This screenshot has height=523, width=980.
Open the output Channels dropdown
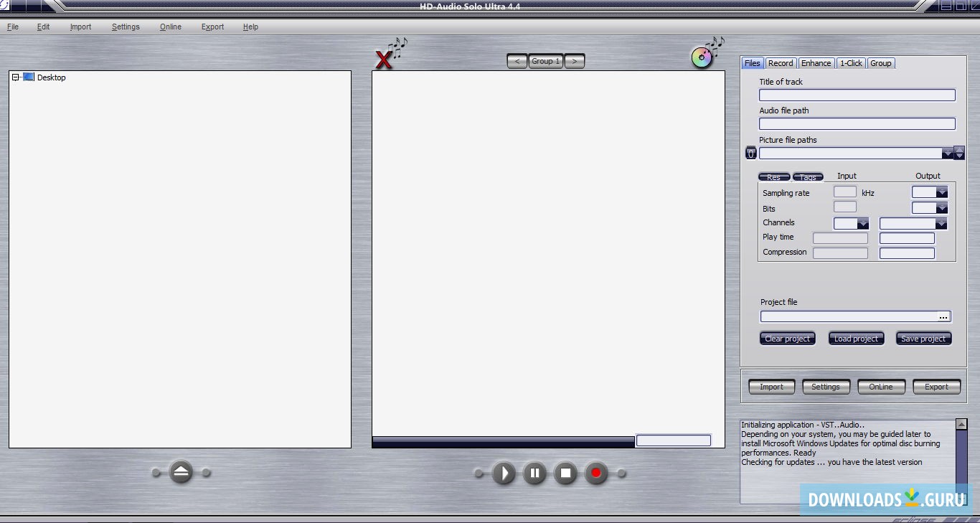tap(941, 224)
